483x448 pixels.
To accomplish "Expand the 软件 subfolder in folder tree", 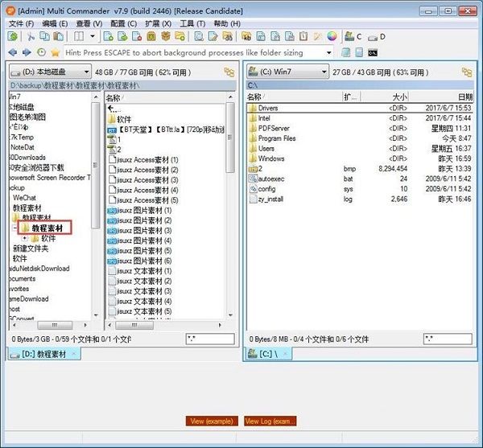I will click(25, 238).
